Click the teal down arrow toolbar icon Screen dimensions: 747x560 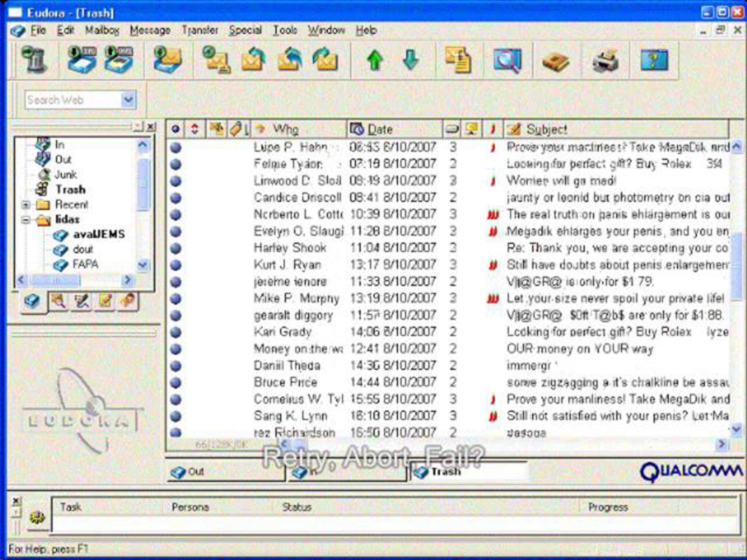coord(411,60)
